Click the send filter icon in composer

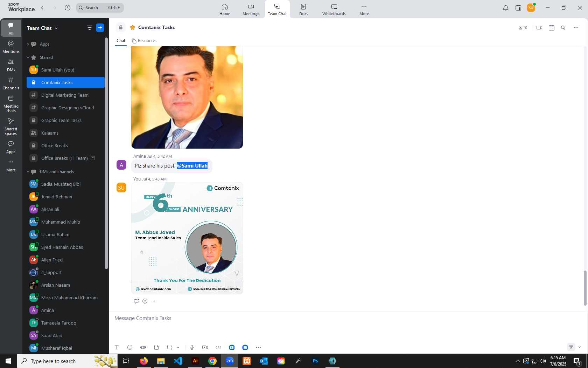pyautogui.click(x=571, y=347)
